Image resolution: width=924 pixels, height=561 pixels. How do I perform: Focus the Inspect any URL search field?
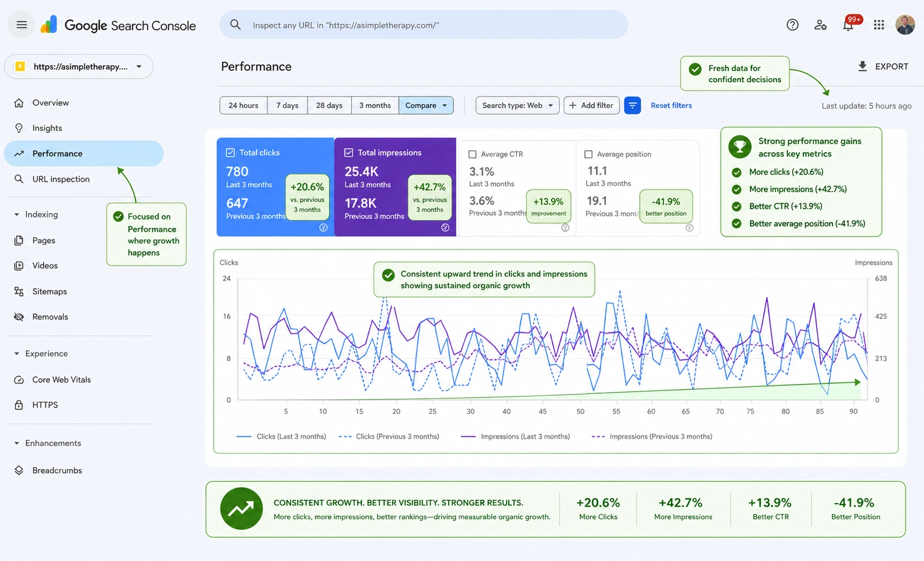[424, 25]
